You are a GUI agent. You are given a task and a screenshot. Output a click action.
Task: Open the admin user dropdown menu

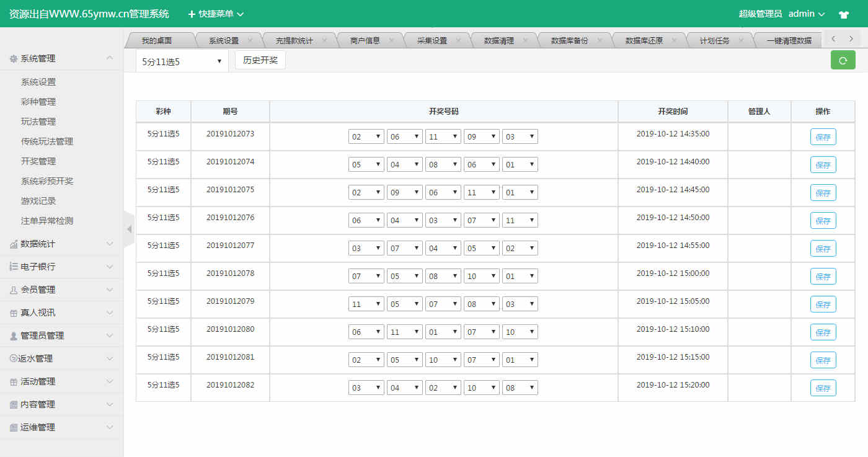(x=807, y=14)
